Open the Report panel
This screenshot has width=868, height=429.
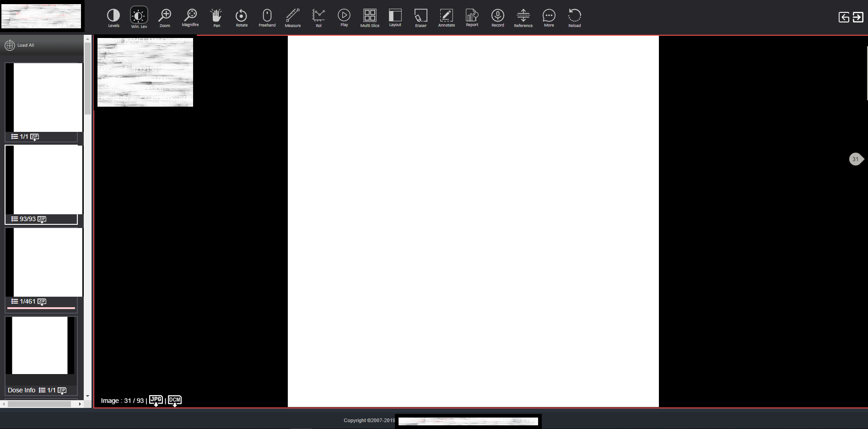coord(472,16)
